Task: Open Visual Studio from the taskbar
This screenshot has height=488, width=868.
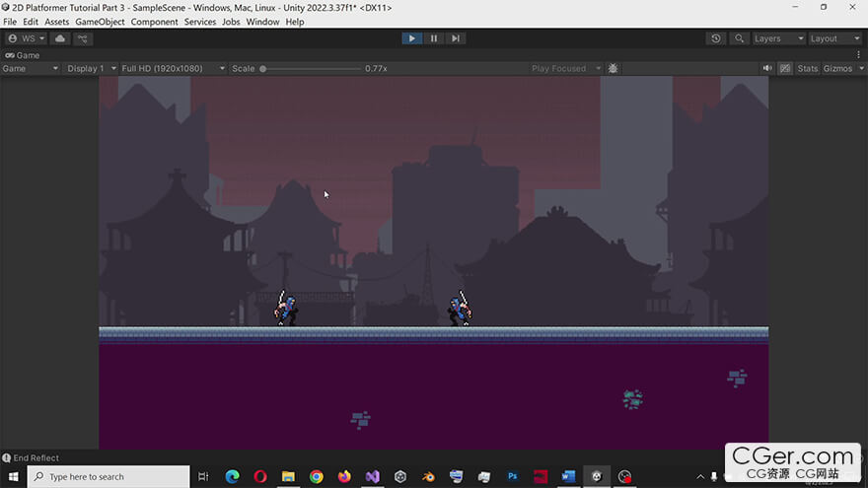Action: (372, 476)
